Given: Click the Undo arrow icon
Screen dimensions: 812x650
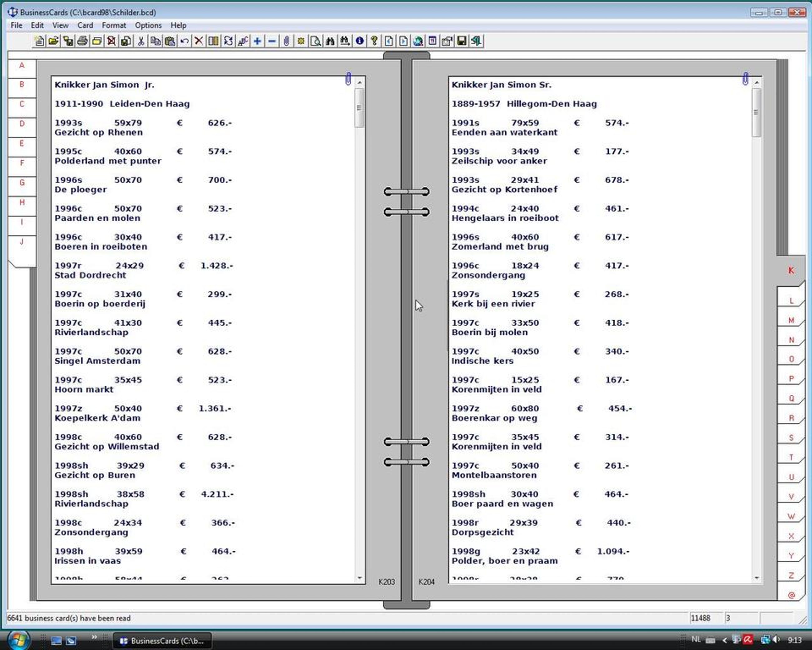Looking at the screenshot, I should coord(185,41).
